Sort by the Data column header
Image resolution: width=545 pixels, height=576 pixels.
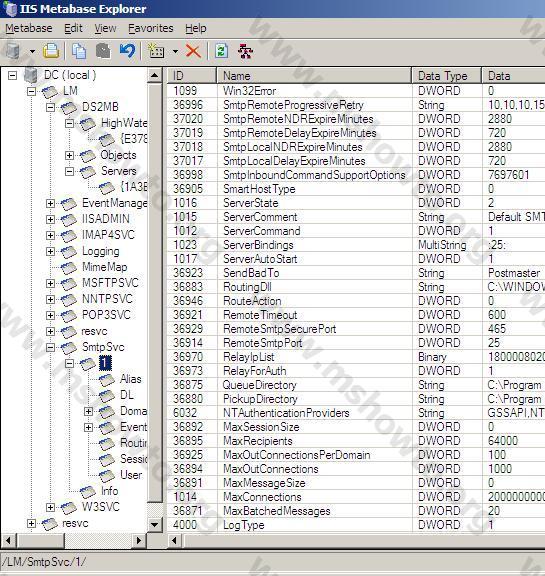[x=513, y=76]
